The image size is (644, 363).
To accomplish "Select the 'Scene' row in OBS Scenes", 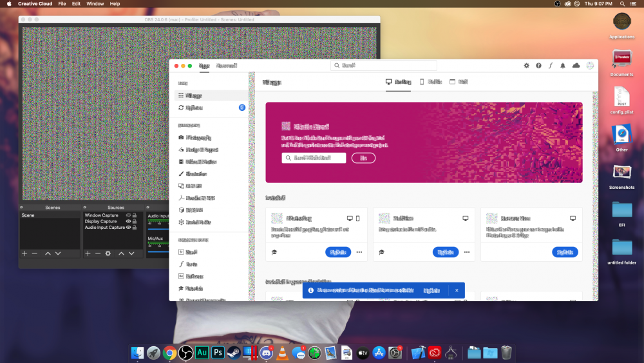I will pyautogui.click(x=50, y=215).
